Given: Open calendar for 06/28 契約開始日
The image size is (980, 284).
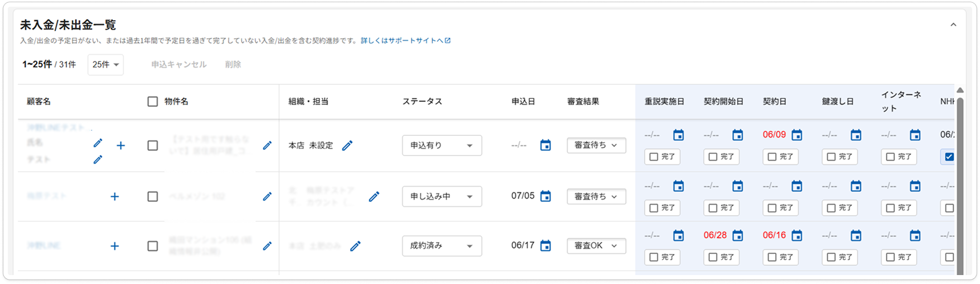Looking at the screenshot, I should (x=738, y=235).
